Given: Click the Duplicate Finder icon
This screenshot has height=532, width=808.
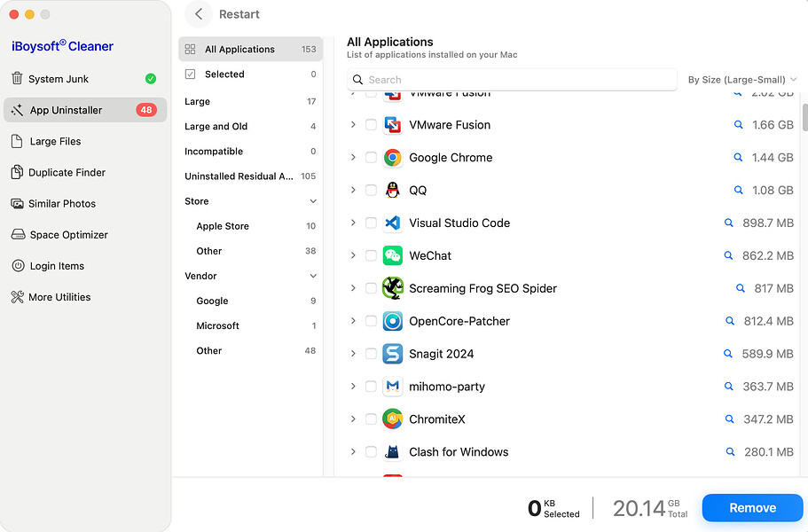Looking at the screenshot, I should (x=17, y=172).
